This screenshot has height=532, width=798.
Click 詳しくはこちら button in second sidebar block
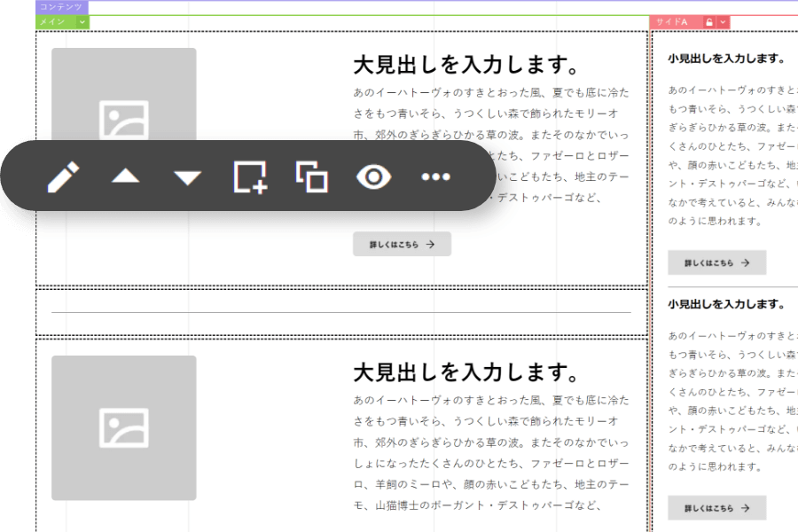(716, 508)
